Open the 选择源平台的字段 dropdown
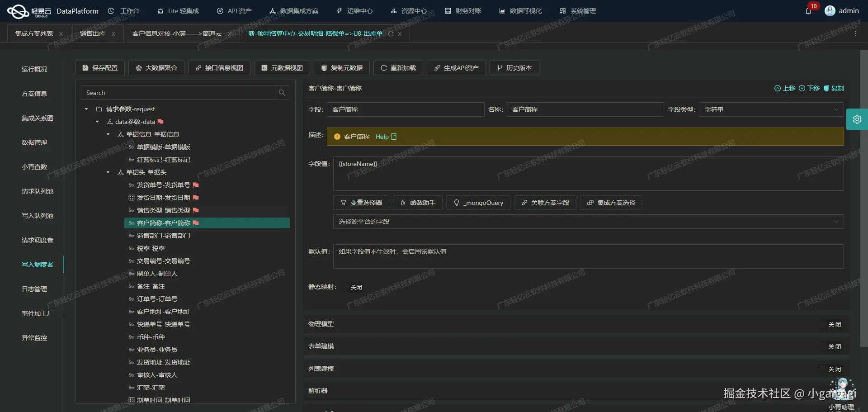The height and width of the screenshot is (412, 868). click(x=587, y=222)
